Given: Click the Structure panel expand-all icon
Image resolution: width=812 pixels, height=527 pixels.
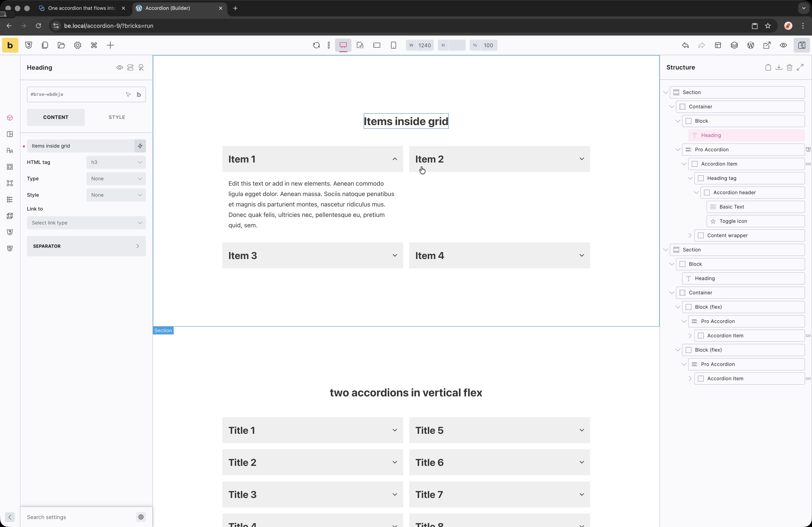Looking at the screenshot, I should point(800,68).
